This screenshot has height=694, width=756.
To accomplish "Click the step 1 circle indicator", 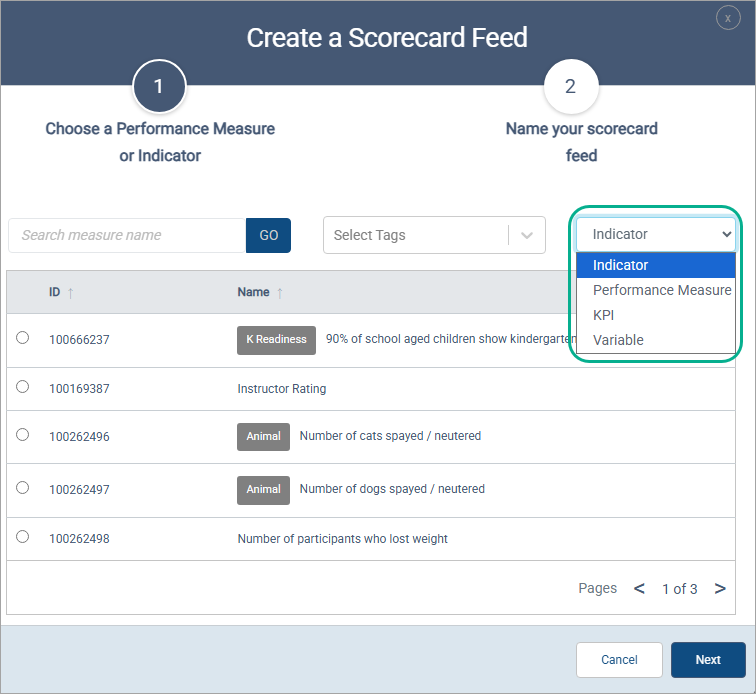I will (x=158, y=87).
